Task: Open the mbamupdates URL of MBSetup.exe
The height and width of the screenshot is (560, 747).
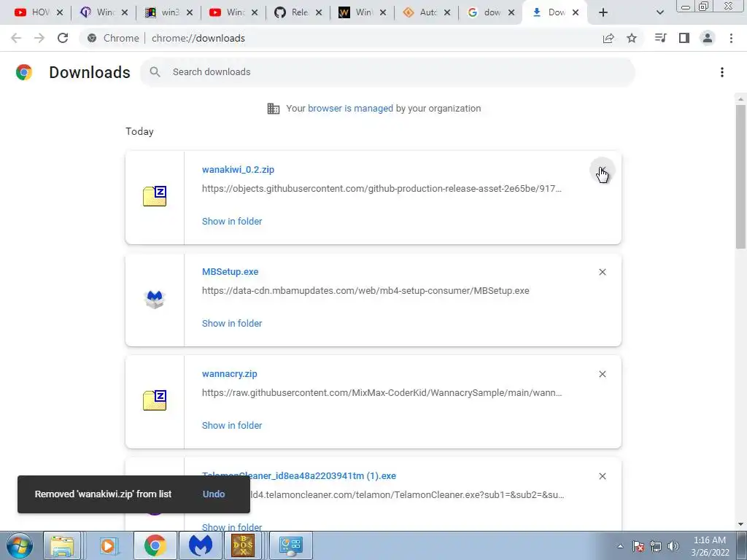Action: pyautogui.click(x=365, y=290)
